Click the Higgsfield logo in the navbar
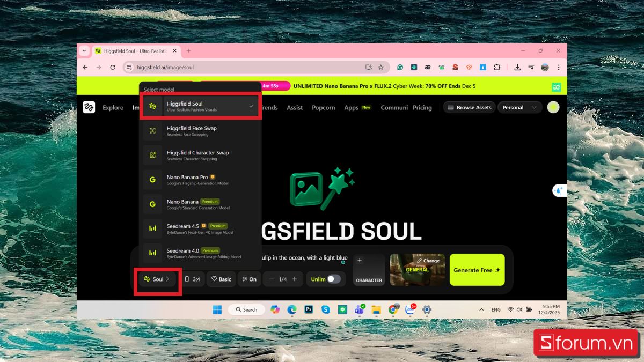This screenshot has height=362, width=644. [x=89, y=107]
